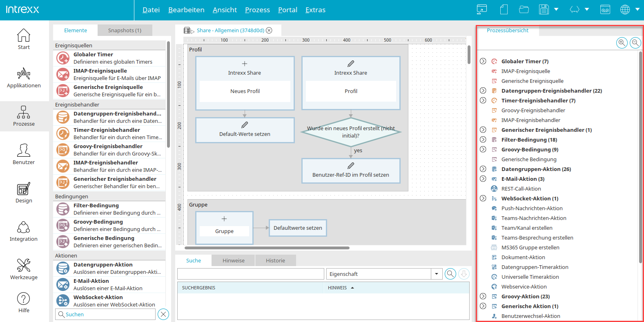Switch to the Historie tab
The width and height of the screenshot is (644, 322).
click(x=276, y=260)
